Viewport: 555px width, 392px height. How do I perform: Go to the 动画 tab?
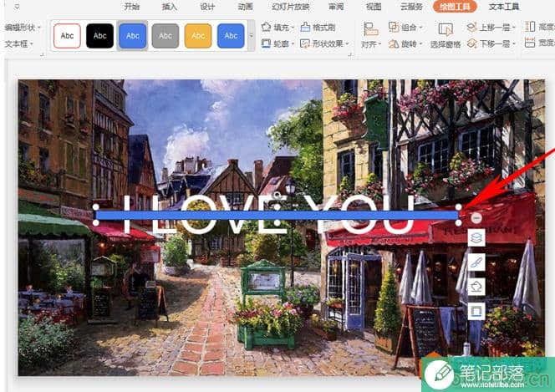245,7
